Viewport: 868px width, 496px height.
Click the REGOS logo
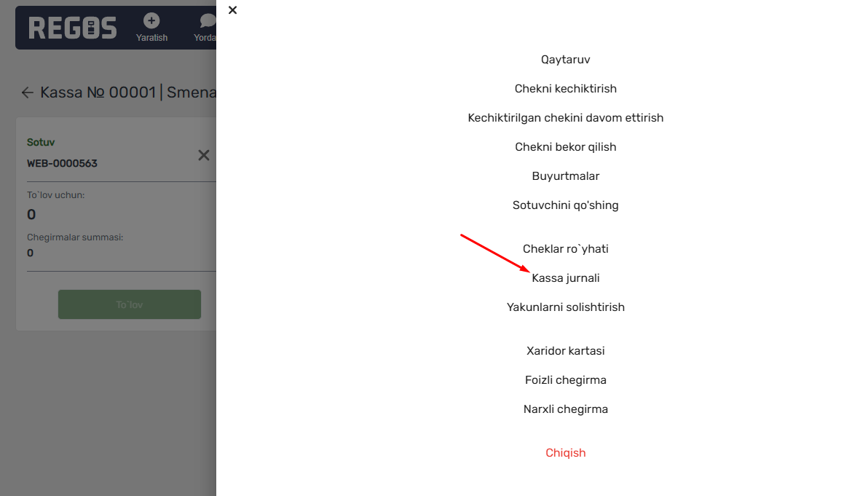pyautogui.click(x=73, y=28)
